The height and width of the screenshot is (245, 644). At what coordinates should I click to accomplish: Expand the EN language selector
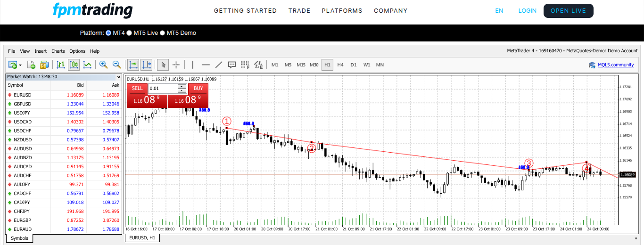tap(499, 11)
